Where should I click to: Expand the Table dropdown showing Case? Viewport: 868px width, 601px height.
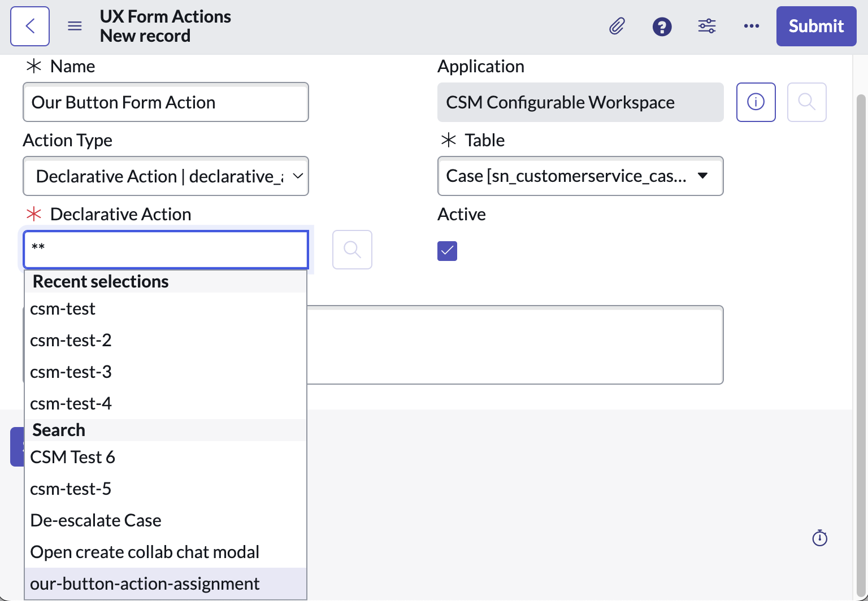pyautogui.click(x=580, y=176)
